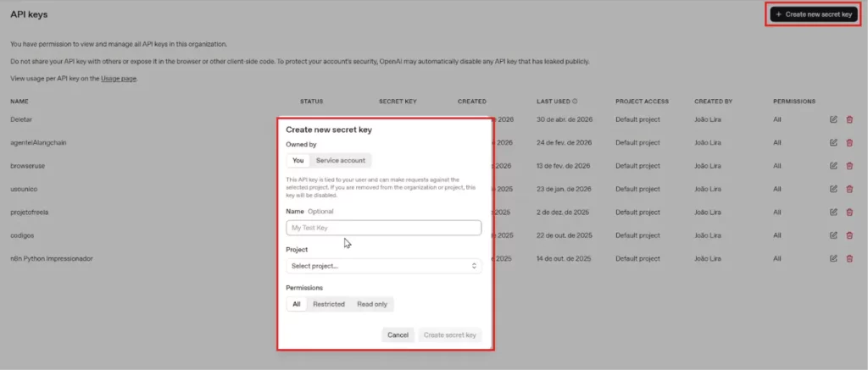The height and width of the screenshot is (370, 868).
Task: Delete the codigos key
Action: coord(849,235)
